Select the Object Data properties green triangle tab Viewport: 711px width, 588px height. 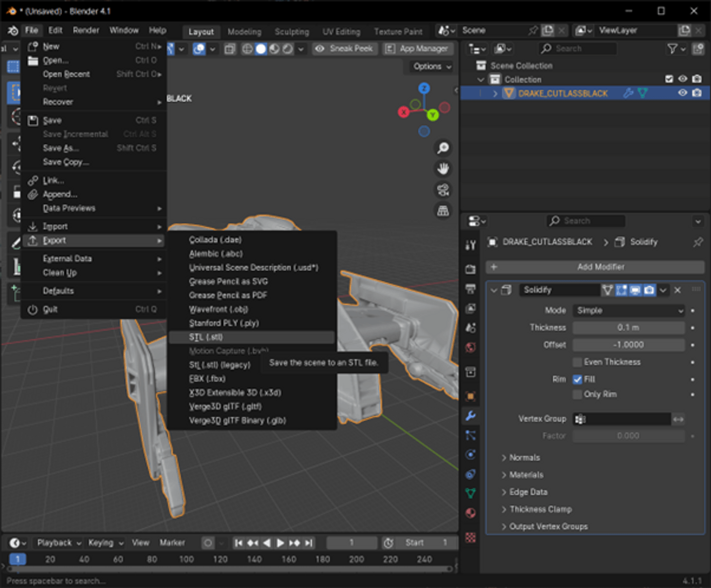470,493
